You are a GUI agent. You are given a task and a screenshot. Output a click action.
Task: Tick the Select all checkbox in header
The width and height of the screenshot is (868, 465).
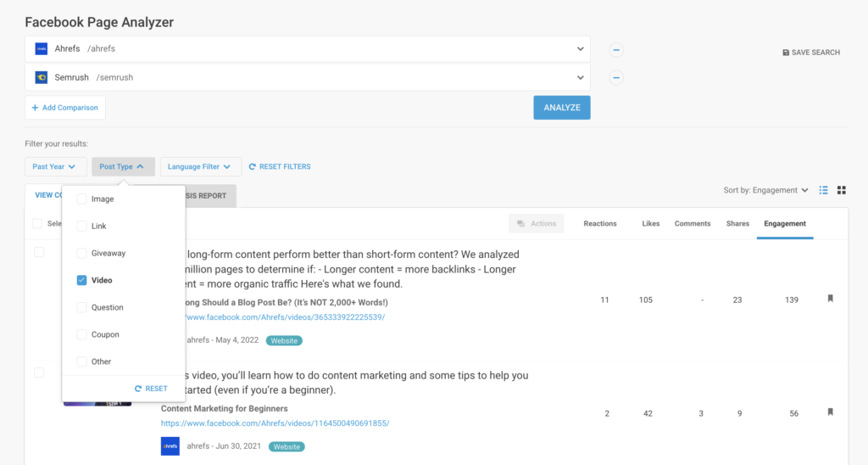pyautogui.click(x=37, y=223)
